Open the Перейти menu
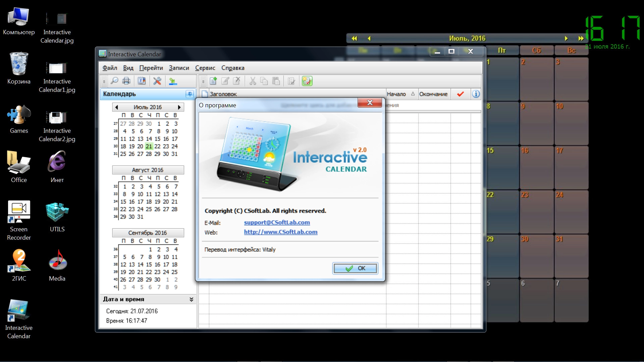Image resolution: width=644 pixels, height=362 pixels. click(151, 68)
